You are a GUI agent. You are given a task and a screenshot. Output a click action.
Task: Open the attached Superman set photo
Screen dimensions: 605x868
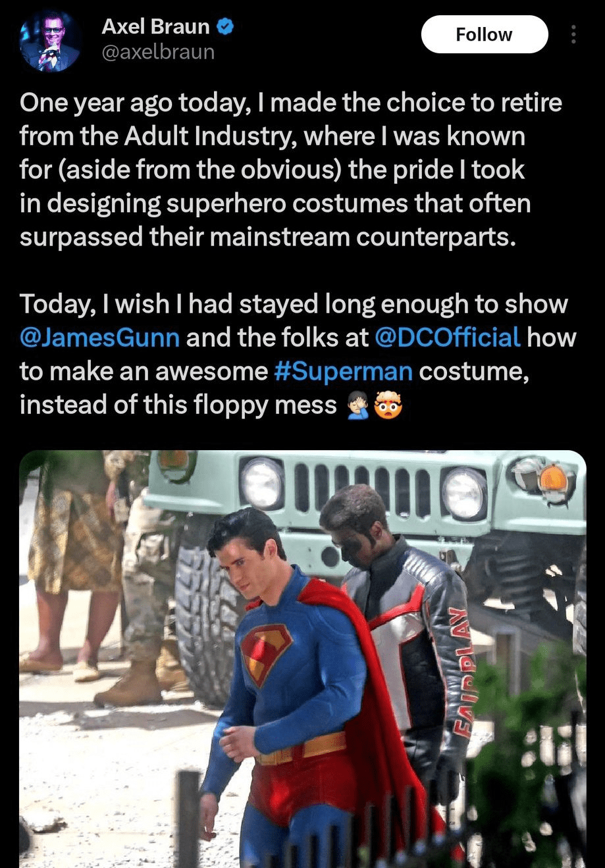(303, 659)
